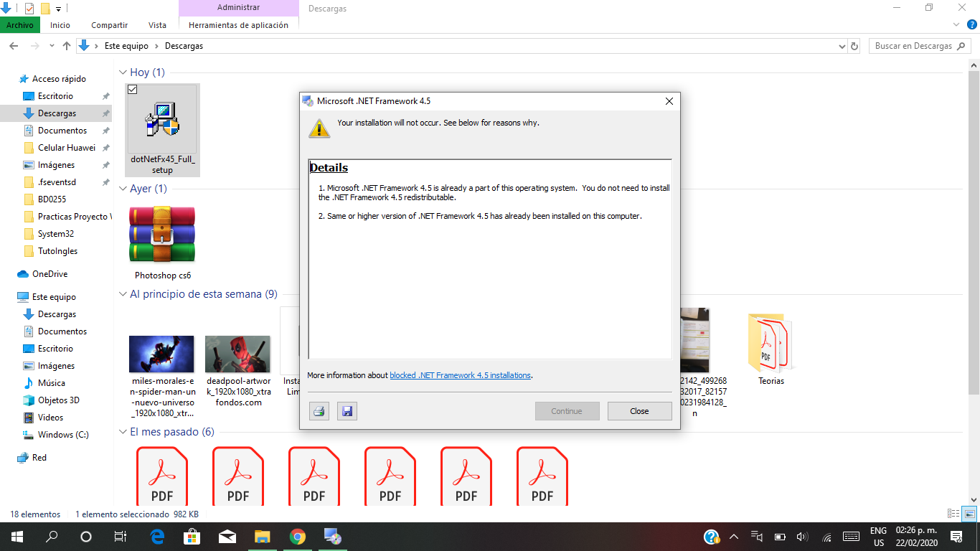Screen dimensions: 980x551
Task: Click the Buscar en Descargas search field
Action: [x=920, y=46]
